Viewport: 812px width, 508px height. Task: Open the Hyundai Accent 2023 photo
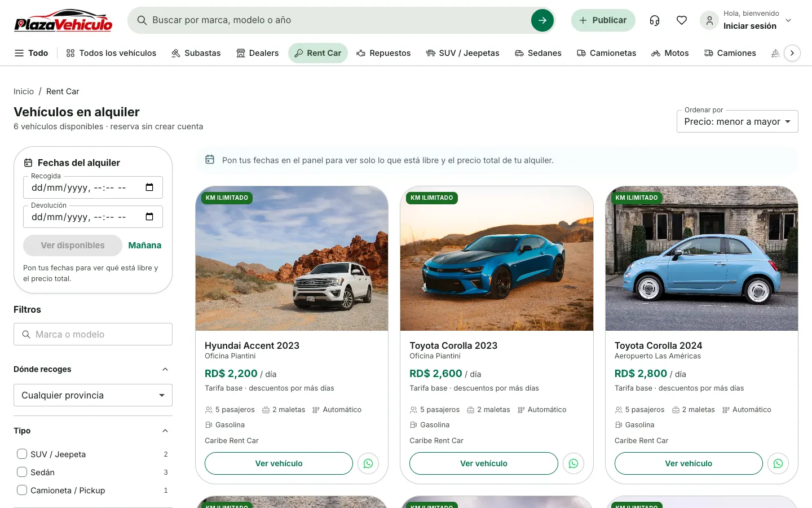[x=292, y=259]
